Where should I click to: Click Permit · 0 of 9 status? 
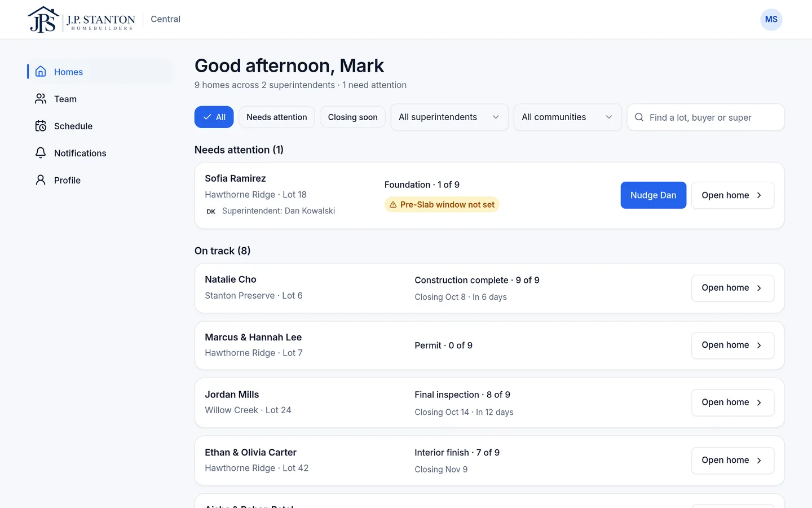tap(443, 345)
